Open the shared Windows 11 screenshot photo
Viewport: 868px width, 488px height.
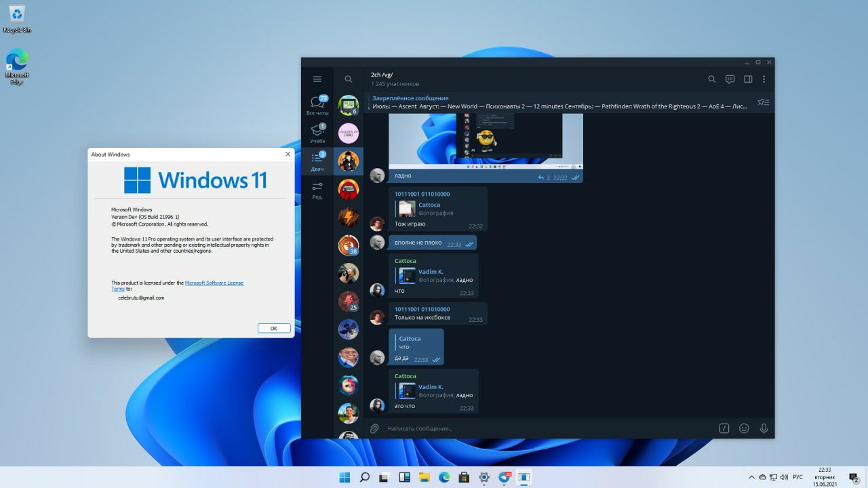486,140
